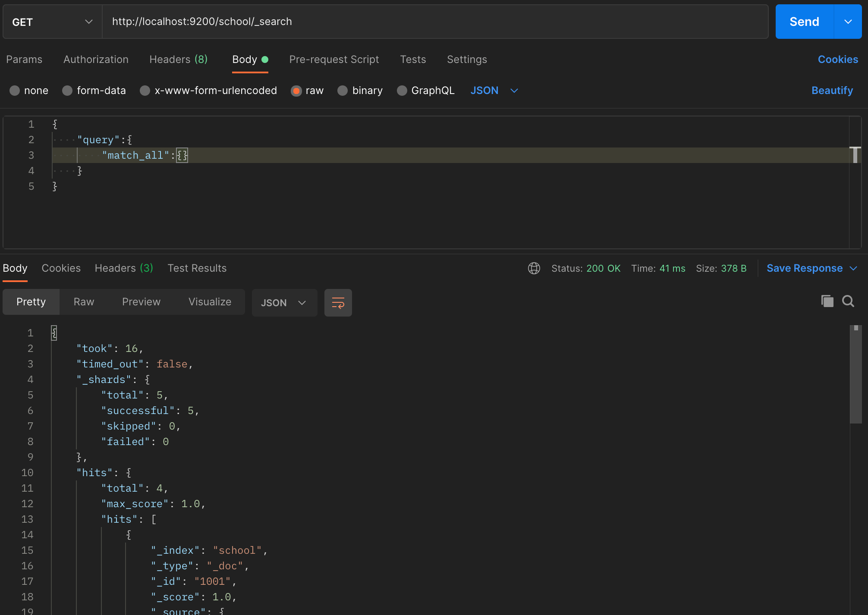This screenshot has width=868, height=615.
Task: Expand the Save Response dropdown
Action: coord(811,268)
